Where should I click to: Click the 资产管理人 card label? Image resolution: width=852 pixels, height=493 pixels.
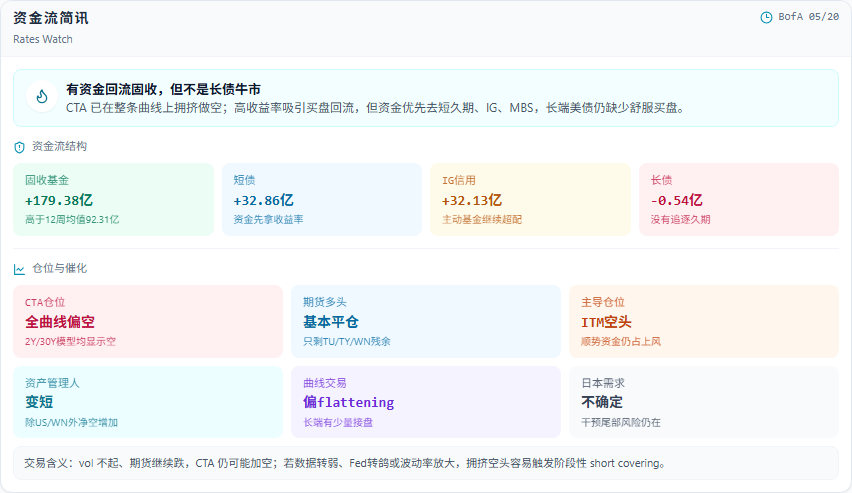(52, 383)
